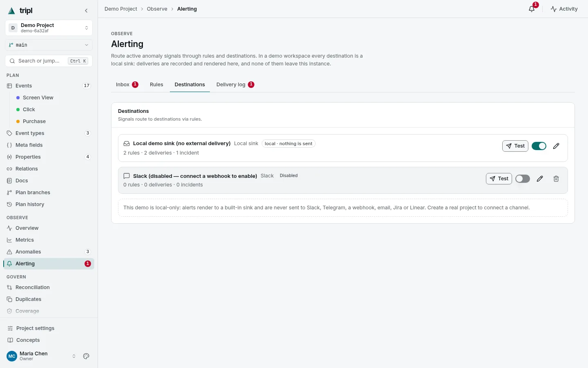Open Duplicates page

click(49, 299)
